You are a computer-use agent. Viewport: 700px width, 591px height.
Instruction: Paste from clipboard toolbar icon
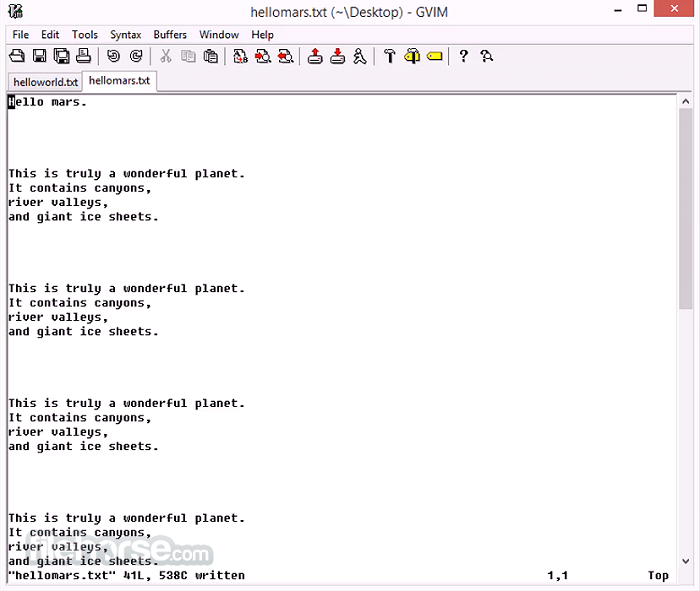coord(210,57)
